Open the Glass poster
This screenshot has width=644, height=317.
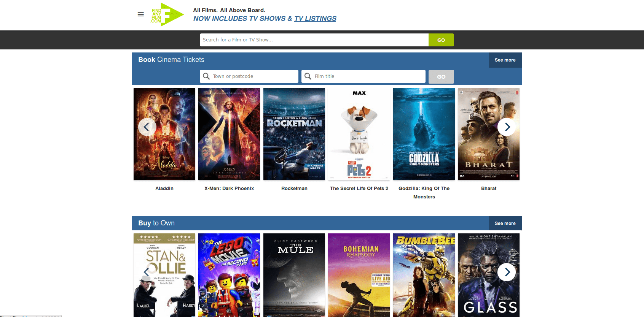[489, 275]
